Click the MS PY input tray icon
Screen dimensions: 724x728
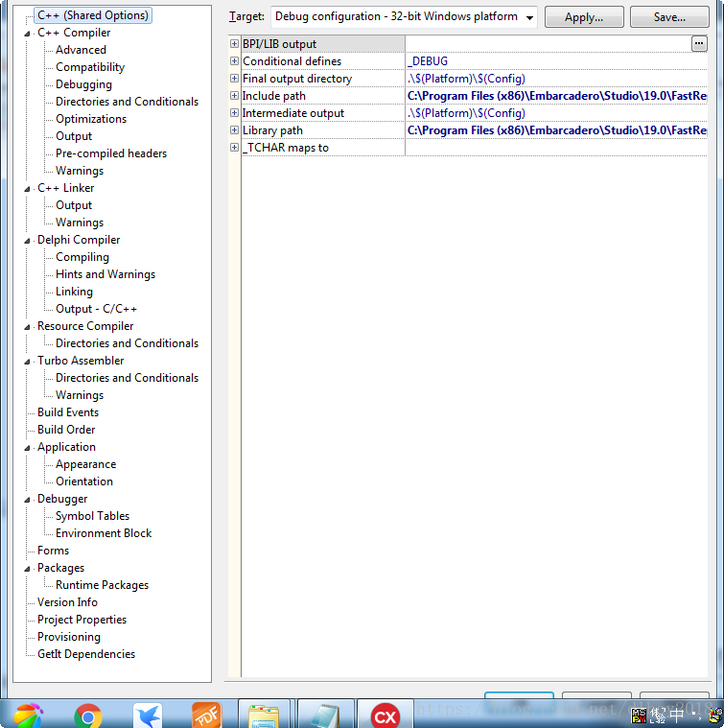coord(639,716)
